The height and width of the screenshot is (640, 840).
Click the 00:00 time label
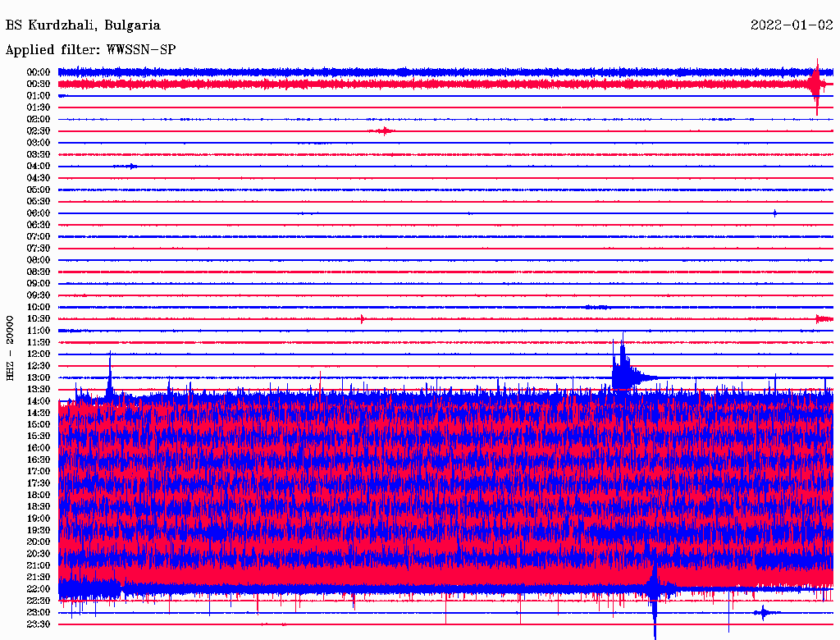(x=39, y=72)
